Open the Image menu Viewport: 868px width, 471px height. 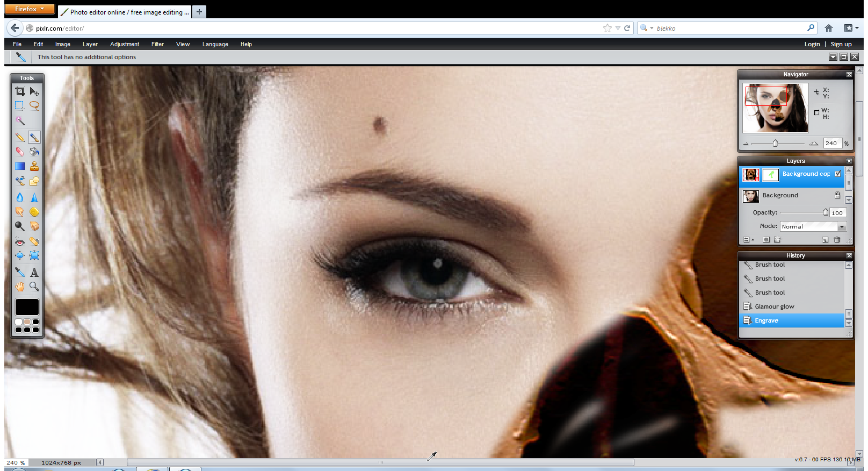pyautogui.click(x=63, y=44)
